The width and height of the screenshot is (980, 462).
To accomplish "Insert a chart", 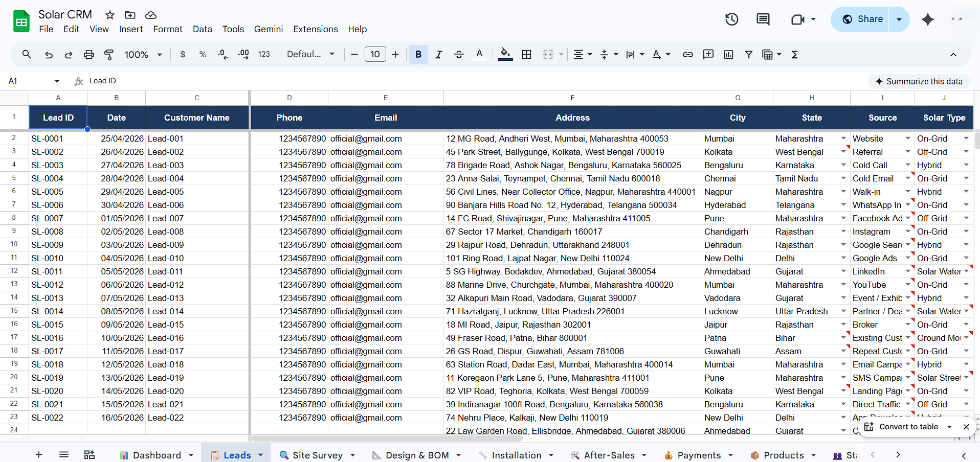I will point(728,54).
